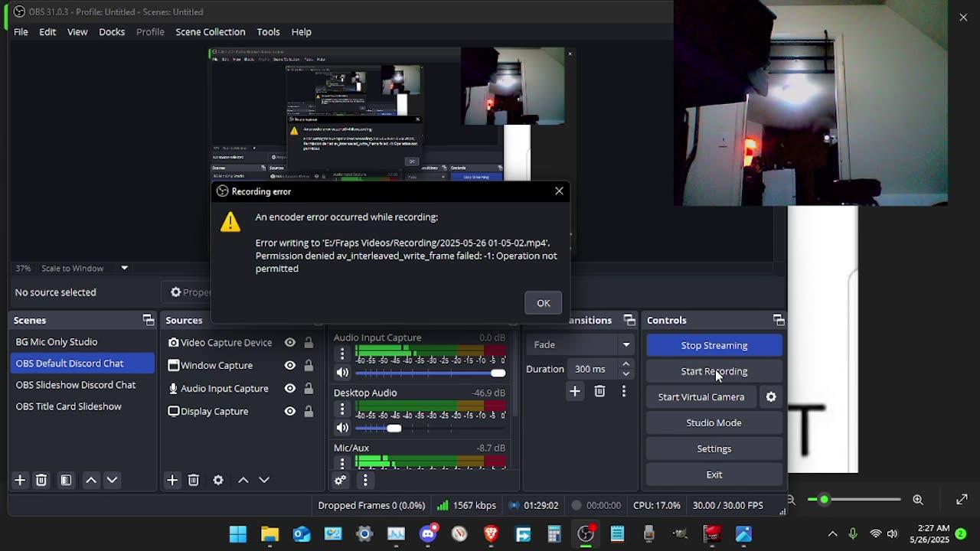Lock the Audio Input Capture source
The image size is (980, 551).
point(309,389)
